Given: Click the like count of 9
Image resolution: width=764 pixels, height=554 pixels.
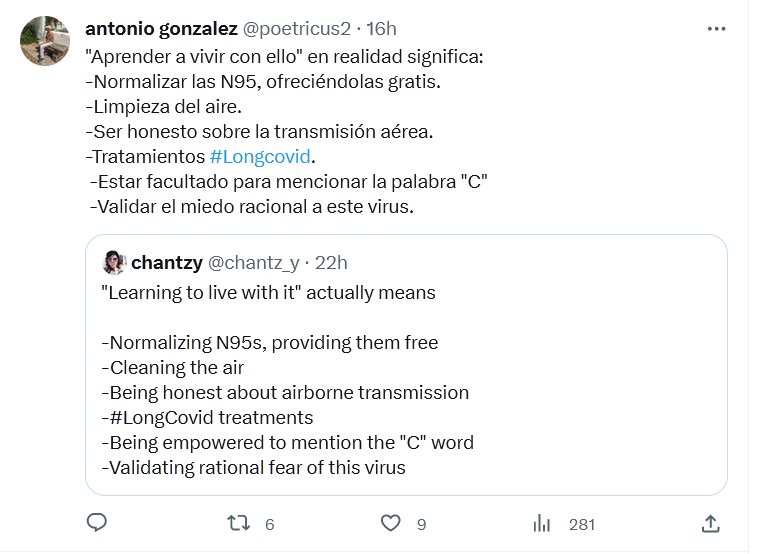Looking at the screenshot, I should [x=422, y=523].
